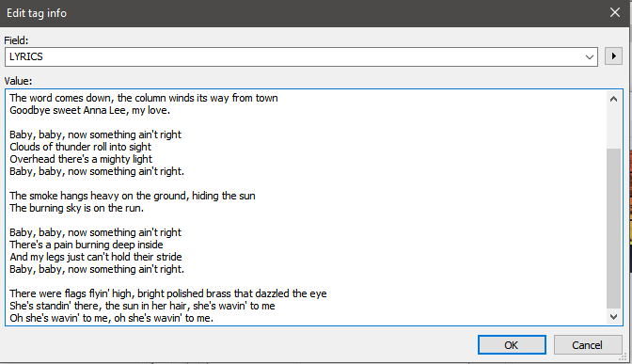Click 'And my legs just can't hold their stride'
The width and height of the screenshot is (632, 364).
(x=96, y=257)
